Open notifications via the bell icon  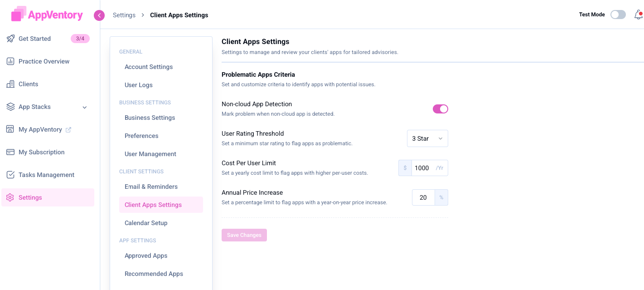pos(638,15)
